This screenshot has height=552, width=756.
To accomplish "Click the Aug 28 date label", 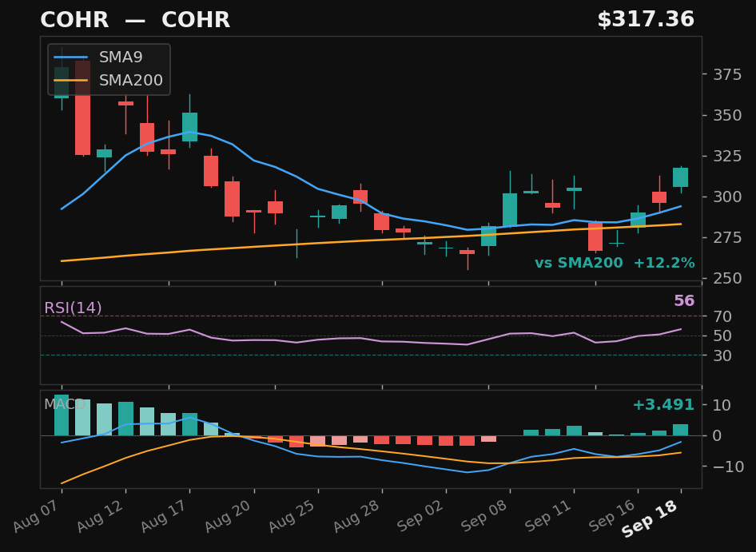I will pyautogui.click(x=357, y=516).
